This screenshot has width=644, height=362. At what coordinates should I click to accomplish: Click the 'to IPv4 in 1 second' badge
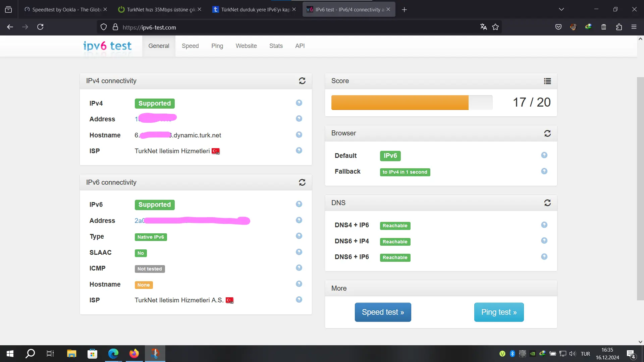(405, 172)
